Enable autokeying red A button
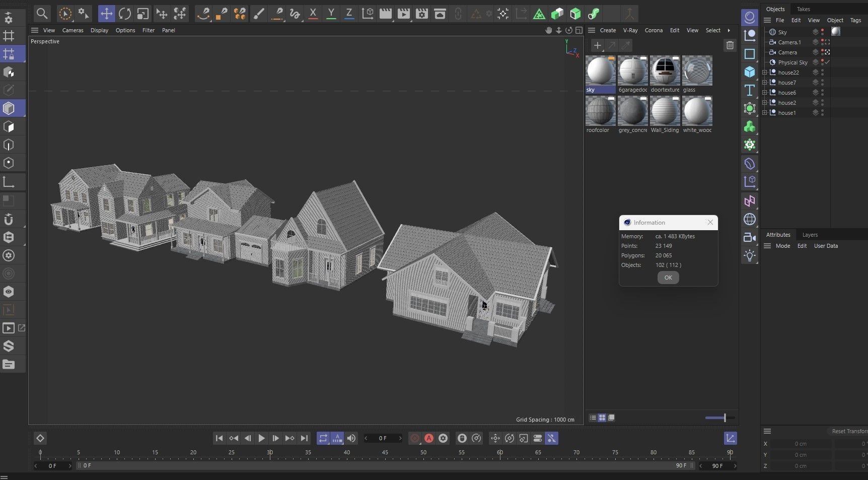 (429, 438)
